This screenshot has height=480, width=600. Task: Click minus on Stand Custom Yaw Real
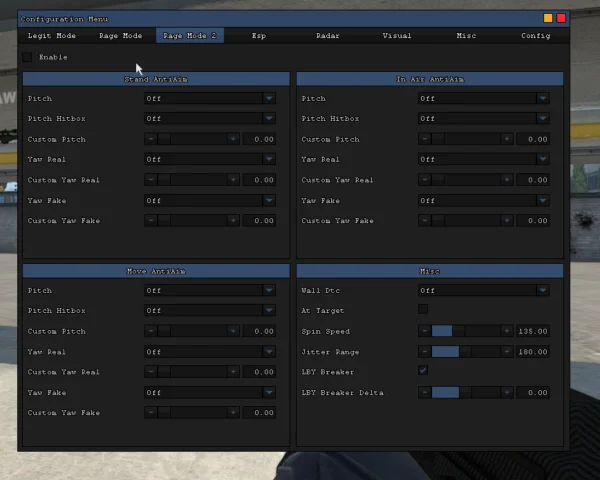coord(151,180)
